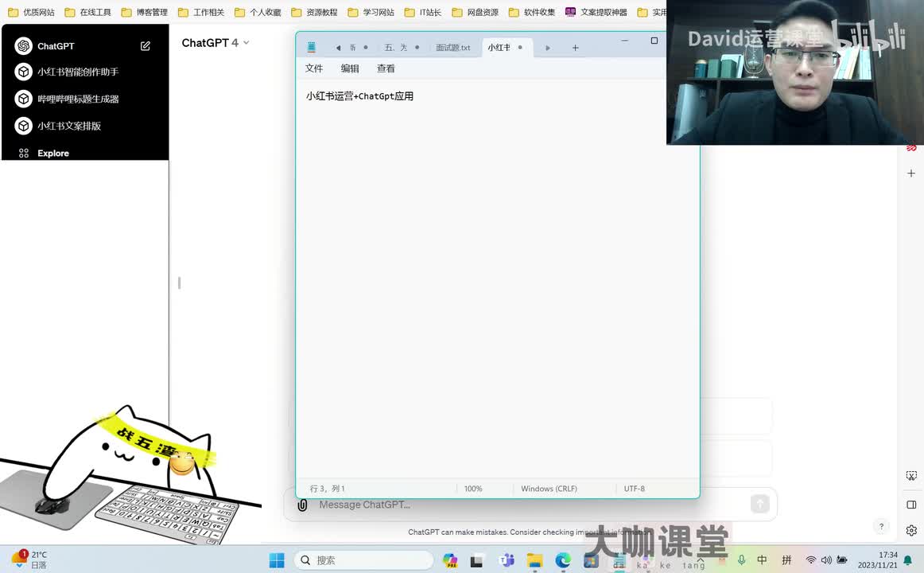Open the line ending Windows (CRLF) selector
Screen dimensions: 924x573
pos(549,489)
